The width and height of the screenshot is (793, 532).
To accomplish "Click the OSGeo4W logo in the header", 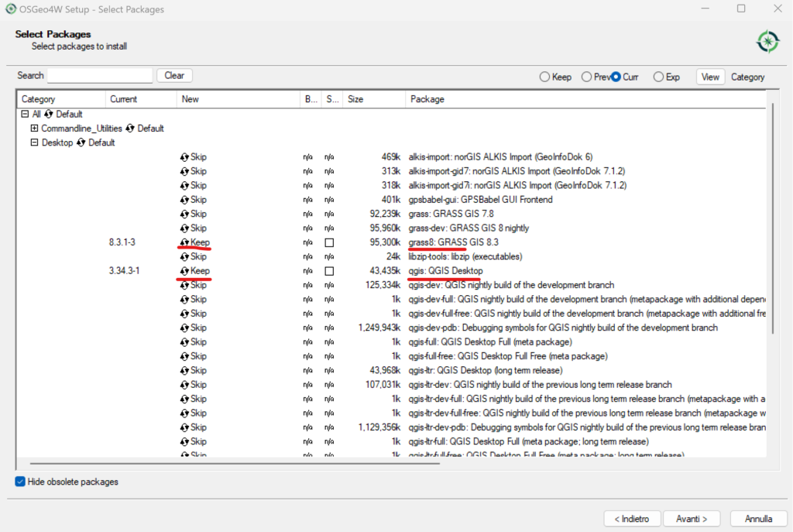I will click(767, 42).
